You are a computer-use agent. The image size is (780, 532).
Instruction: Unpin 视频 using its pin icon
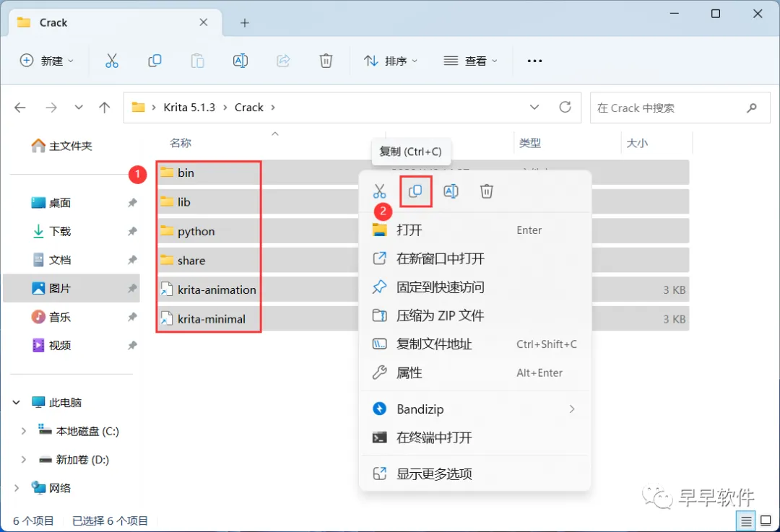pos(132,345)
